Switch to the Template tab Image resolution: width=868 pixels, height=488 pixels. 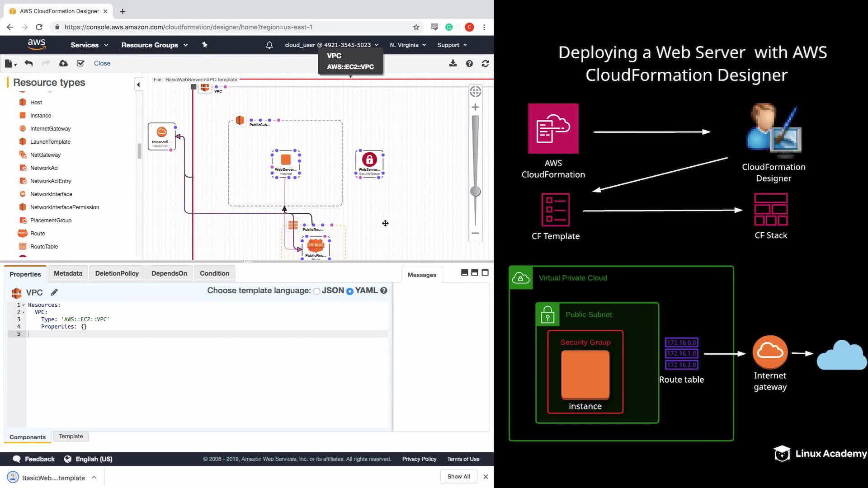tap(71, 436)
